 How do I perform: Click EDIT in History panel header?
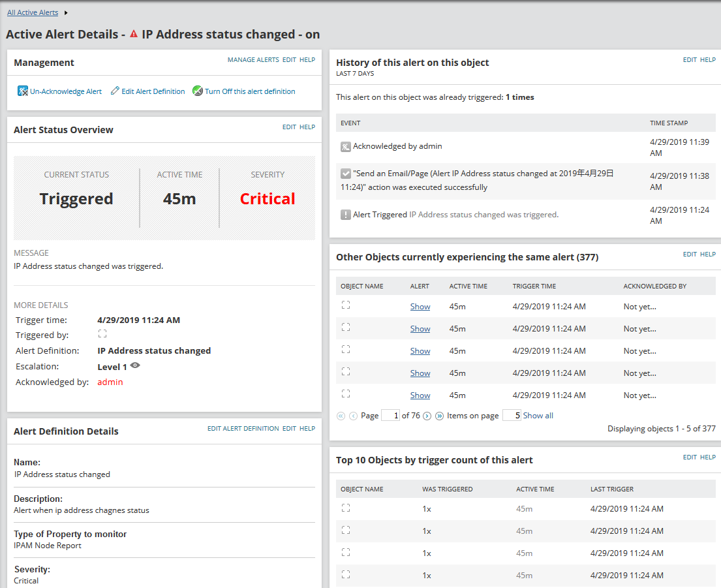click(690, 60)
